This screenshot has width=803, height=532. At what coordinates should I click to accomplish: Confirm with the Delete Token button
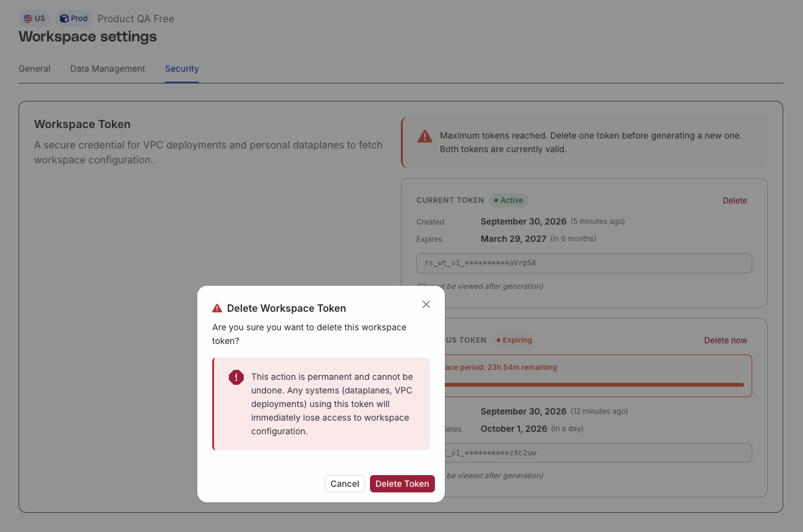(x=402, y=484)
